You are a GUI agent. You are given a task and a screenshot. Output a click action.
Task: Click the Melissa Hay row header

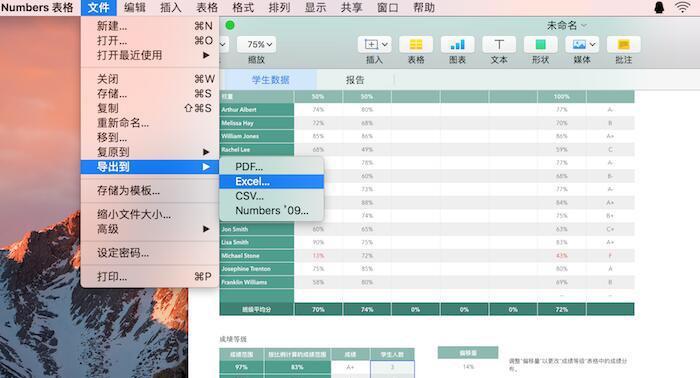tap(257, 123)
